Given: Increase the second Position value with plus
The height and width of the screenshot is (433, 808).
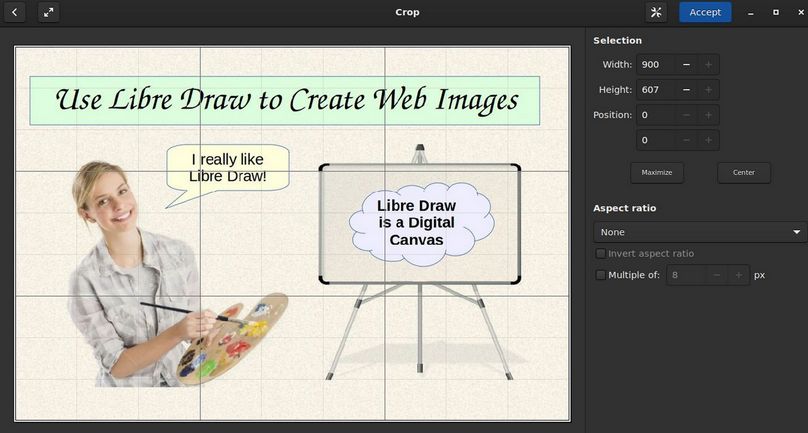Looking at the screenshot, I should pyautogui.click(x=709, y=140).
